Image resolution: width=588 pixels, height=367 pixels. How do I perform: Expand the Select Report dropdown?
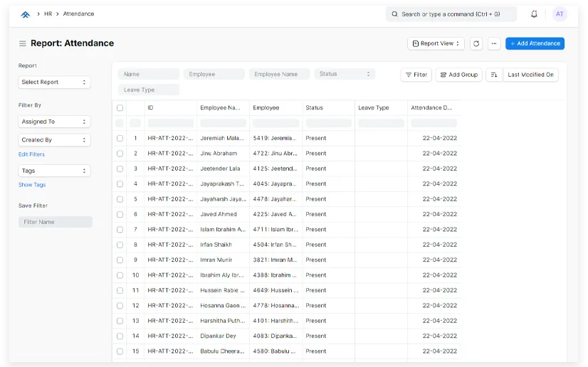click(x=54, y=83)
